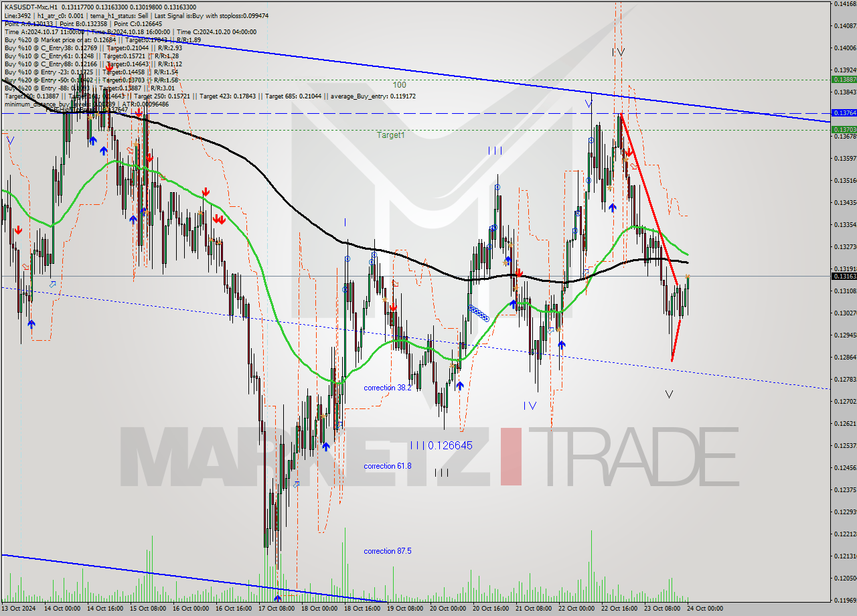Image resolution: width=857 pixels, height=616 pixels.
Task: Click the 0.11969 price axis value
Action: [844, 600]
